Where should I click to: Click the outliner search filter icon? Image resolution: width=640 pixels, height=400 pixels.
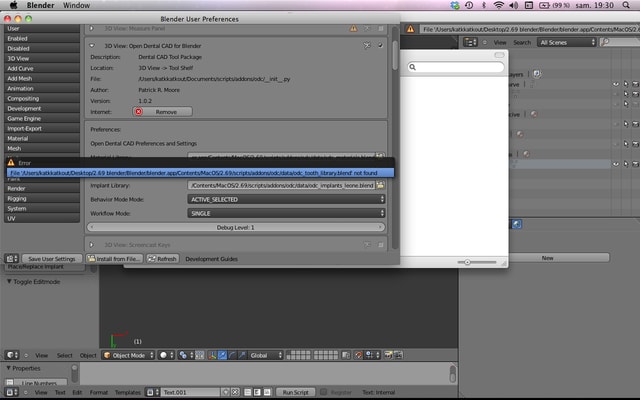click(606, 42)
